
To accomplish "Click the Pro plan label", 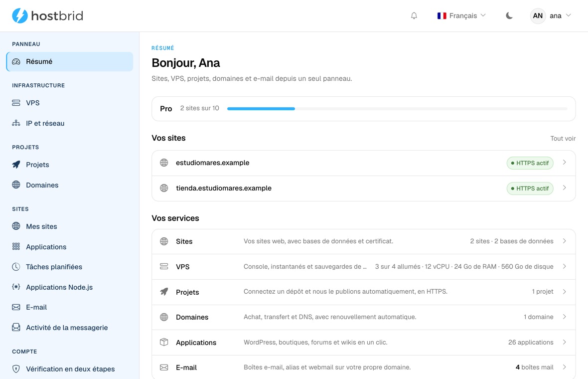I will (166, 108).
